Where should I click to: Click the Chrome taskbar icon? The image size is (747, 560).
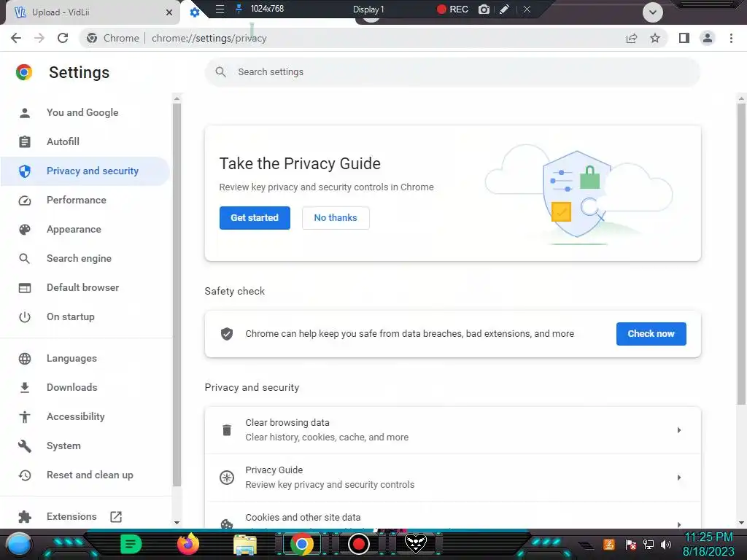301,544
